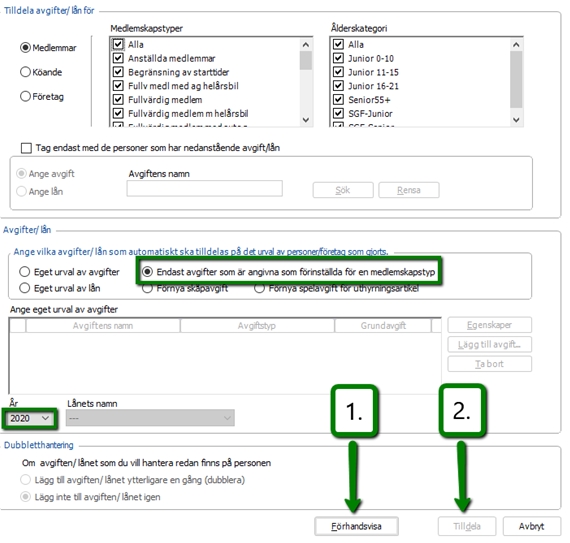Click the Avbryt button
Image resolution: width=570 pixels, height=543 pixels.
(531, 526)
